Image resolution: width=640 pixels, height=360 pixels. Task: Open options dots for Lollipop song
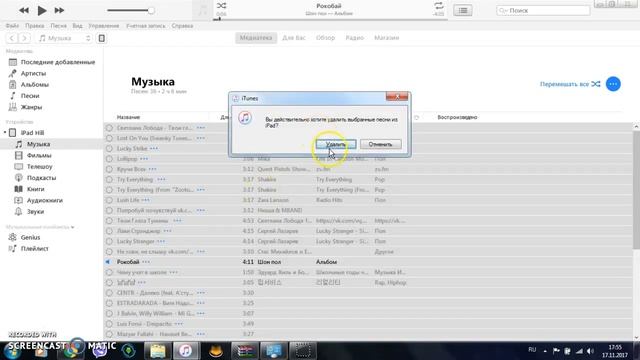144,159
